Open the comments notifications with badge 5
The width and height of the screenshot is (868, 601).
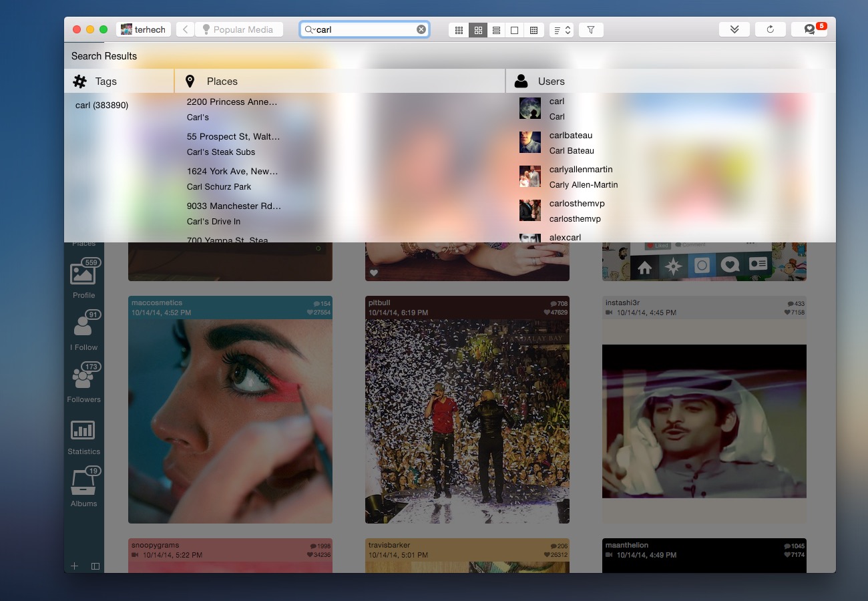809,29
